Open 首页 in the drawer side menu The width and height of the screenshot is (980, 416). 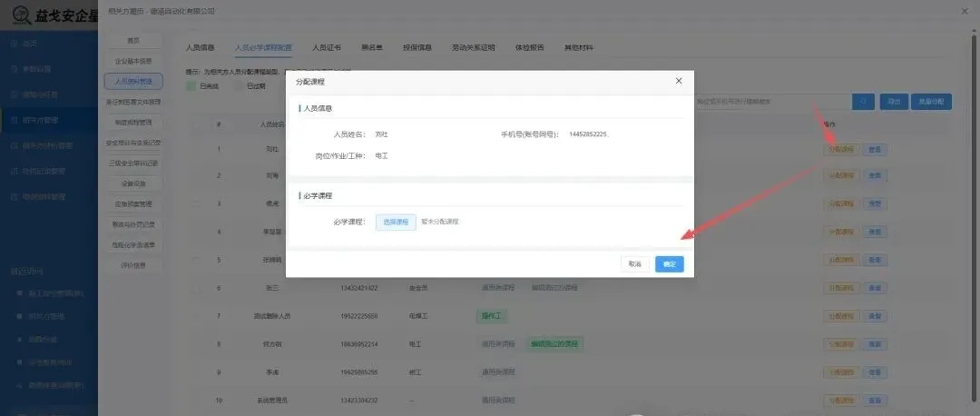point(133,41)
